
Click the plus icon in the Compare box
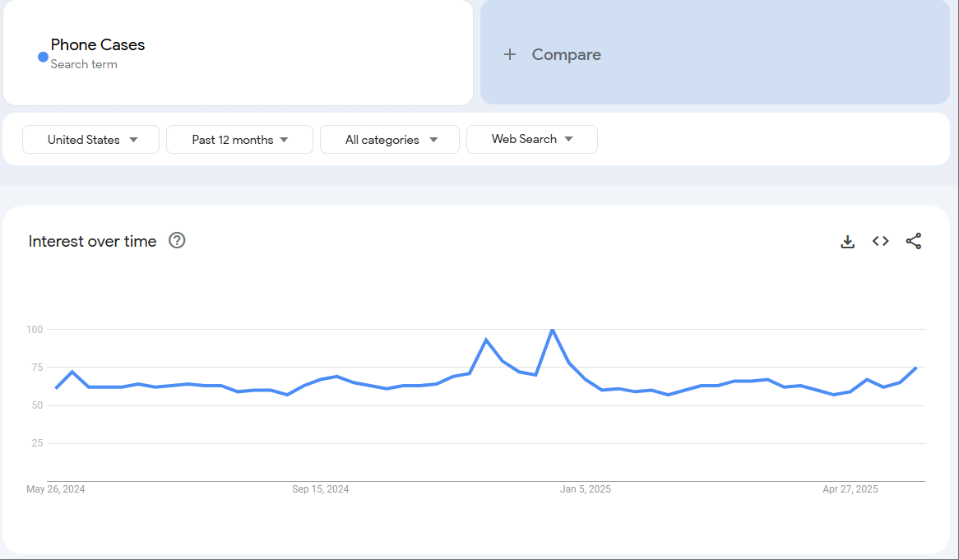coord(510,54)
